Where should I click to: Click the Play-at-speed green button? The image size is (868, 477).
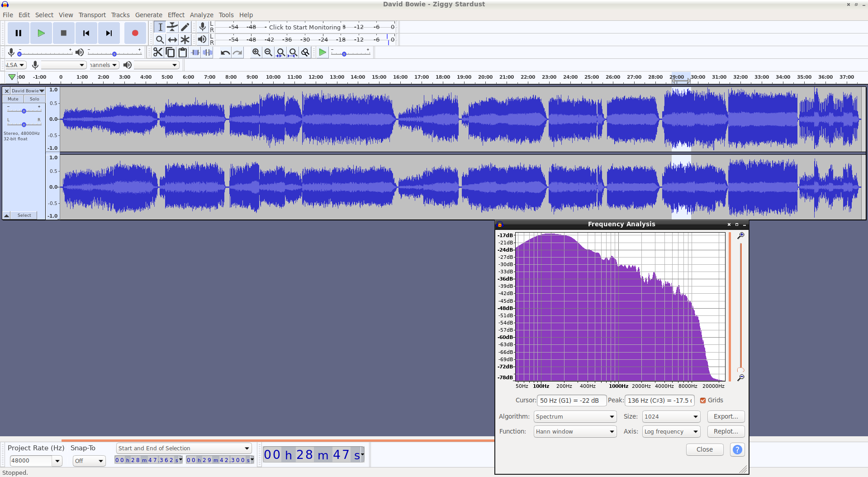322,52
